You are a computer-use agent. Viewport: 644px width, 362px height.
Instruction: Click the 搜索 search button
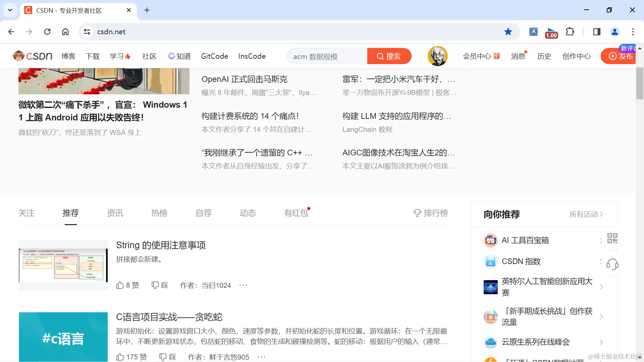[389, 56]
